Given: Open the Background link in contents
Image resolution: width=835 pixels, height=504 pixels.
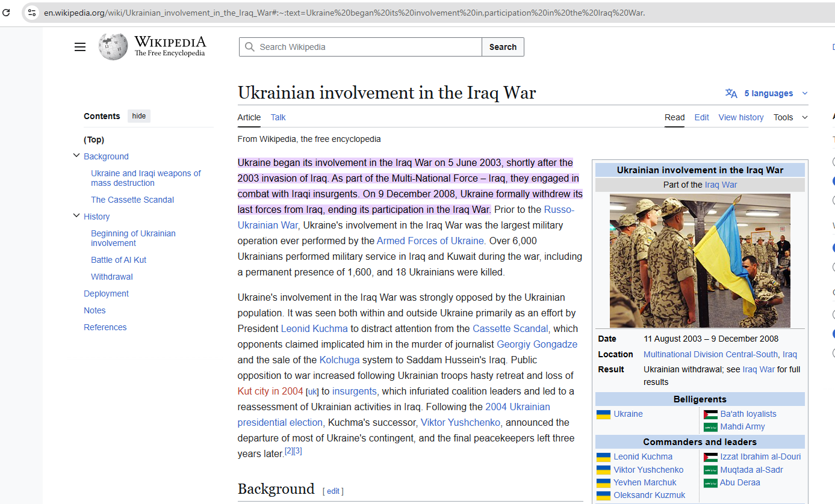Looking at the screenshot, I should tap(106, 156).
